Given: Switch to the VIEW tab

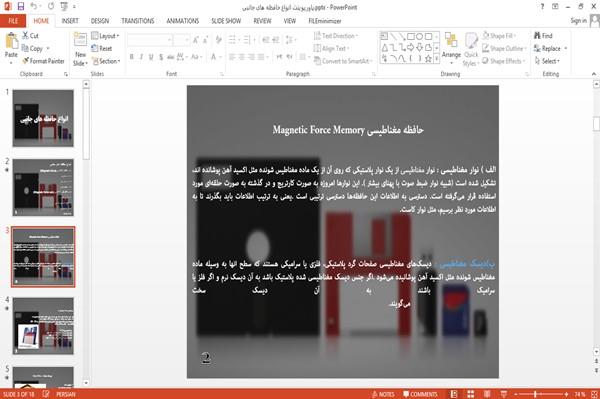Looking at the screenshot, I should (x=290, y=21).
